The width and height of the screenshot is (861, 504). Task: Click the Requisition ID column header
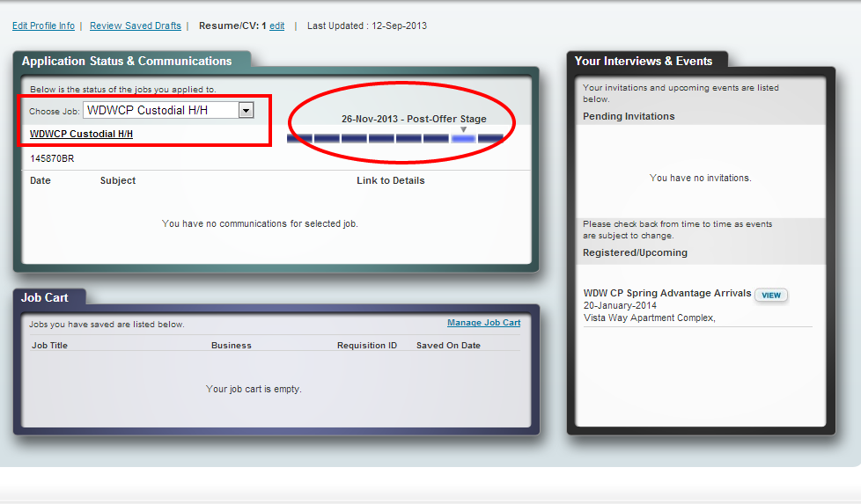(367, 346)
